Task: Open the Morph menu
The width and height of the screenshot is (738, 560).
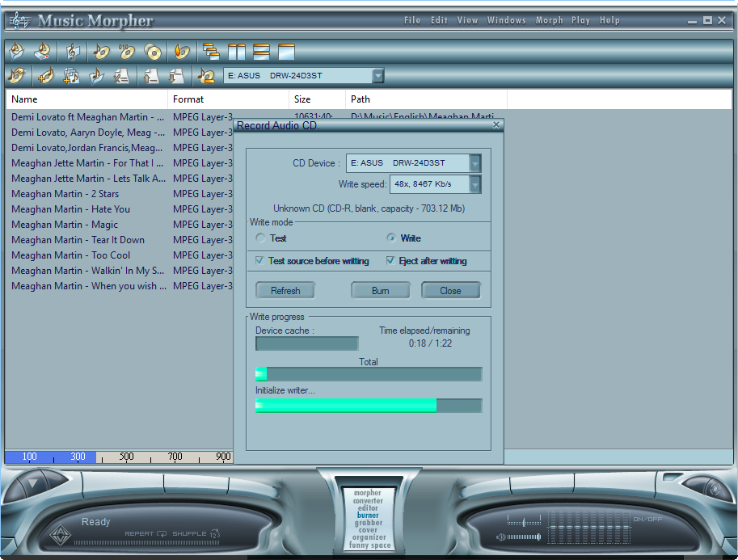Action: (550, 20)
